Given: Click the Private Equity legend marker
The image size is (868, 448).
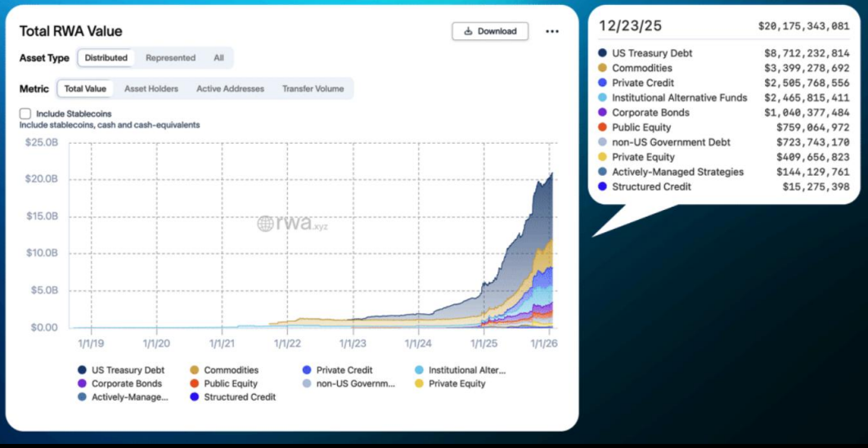Looking at the screenshot, I should click(x=419, y=383).
